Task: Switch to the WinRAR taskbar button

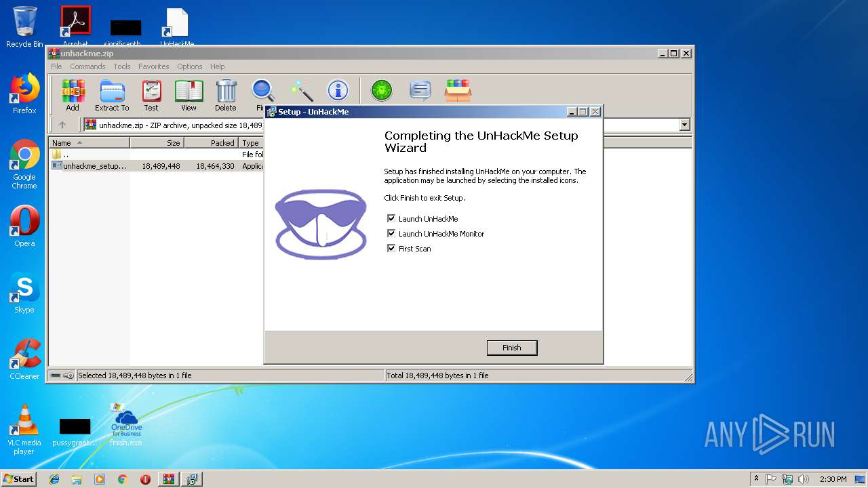Action: pos(168,479)
